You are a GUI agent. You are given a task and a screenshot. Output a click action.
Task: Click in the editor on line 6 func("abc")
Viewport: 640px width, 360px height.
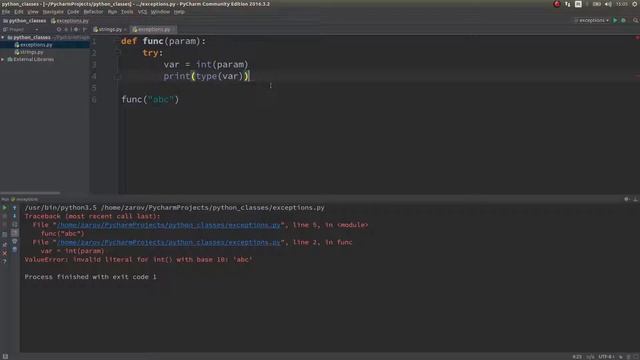tap(150, 100)
